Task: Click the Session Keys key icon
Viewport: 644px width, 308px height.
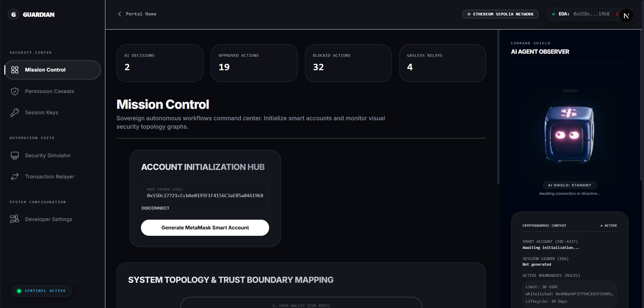Action: (15, 113)
